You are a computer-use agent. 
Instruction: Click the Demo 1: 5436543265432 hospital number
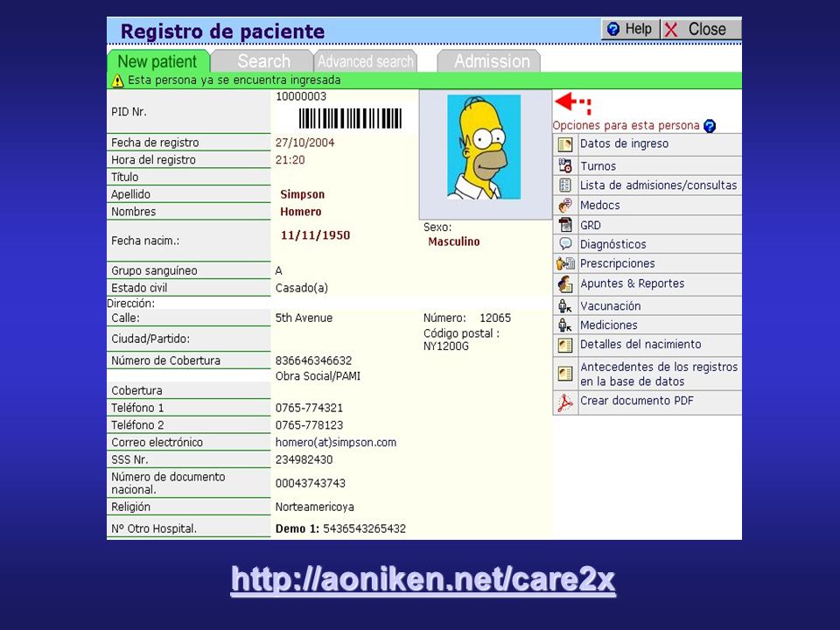[x=340, y=528]
